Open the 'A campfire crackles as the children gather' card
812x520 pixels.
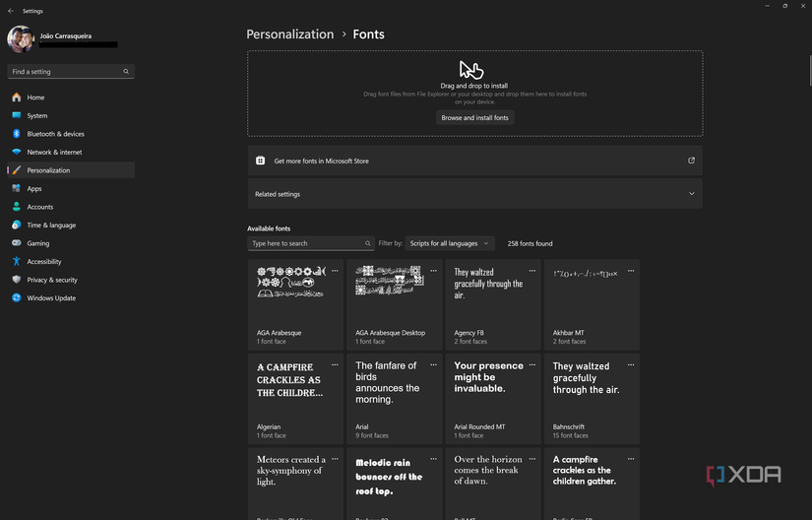pyautogui.click(x=592, y=484)
